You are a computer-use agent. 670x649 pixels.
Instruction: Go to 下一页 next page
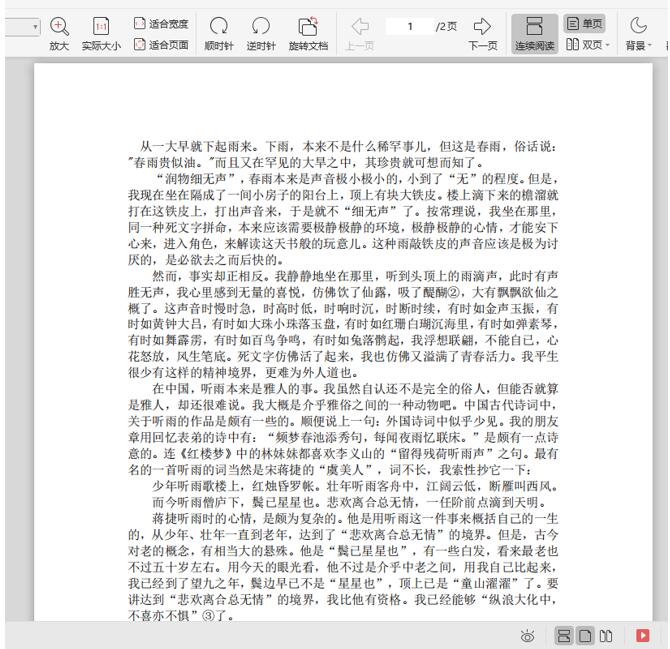[x=483, y=34]
